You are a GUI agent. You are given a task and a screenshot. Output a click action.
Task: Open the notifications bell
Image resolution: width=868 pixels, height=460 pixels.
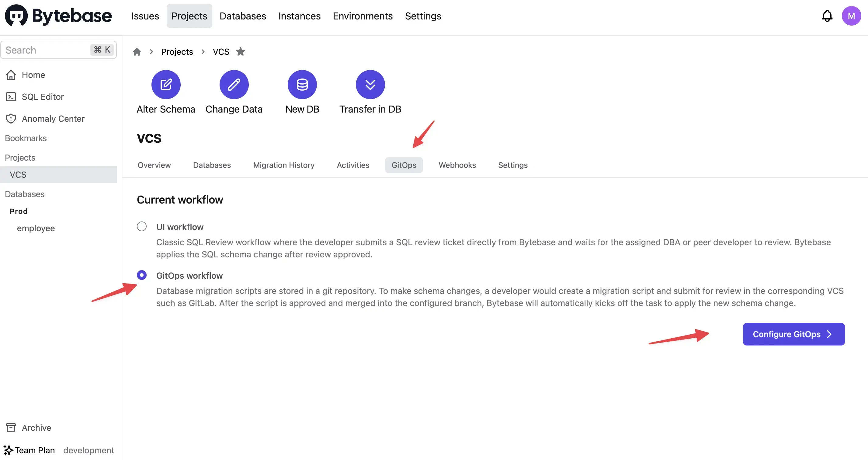coord(827,16)
